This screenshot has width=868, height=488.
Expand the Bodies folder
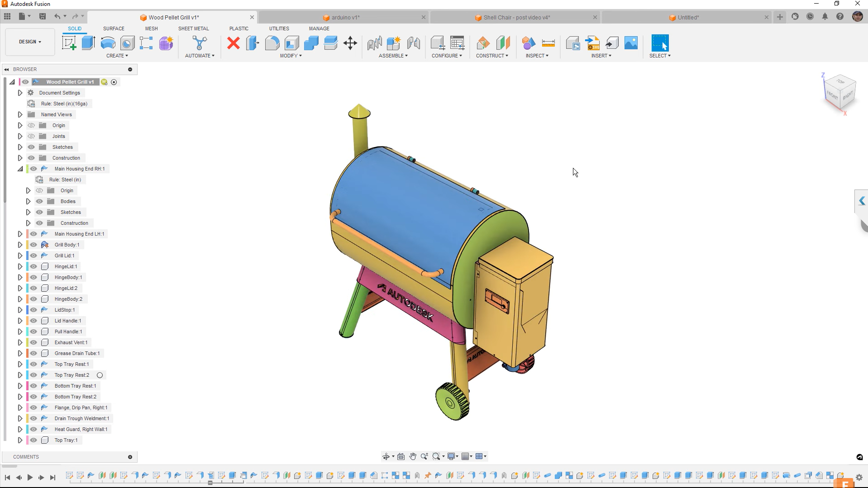(28, 201)
